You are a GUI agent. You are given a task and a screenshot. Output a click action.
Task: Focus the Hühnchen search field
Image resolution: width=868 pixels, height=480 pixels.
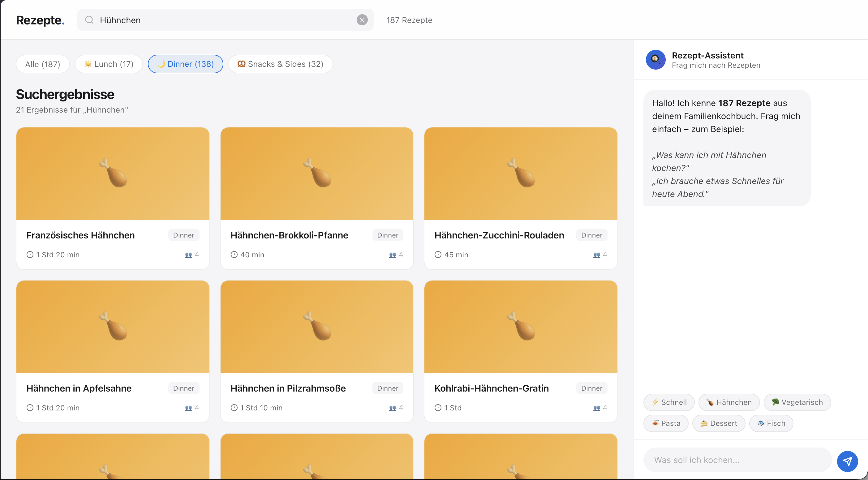tap(225, 20)
